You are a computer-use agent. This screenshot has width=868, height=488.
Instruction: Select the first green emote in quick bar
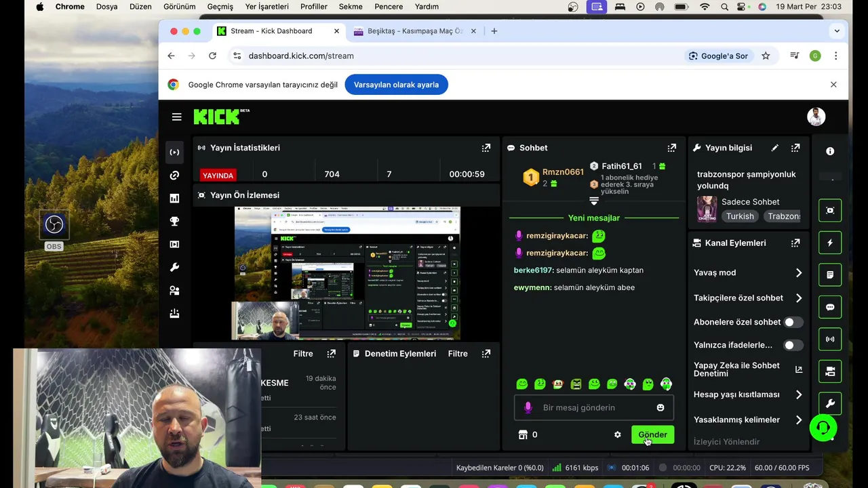click(521, 384)
